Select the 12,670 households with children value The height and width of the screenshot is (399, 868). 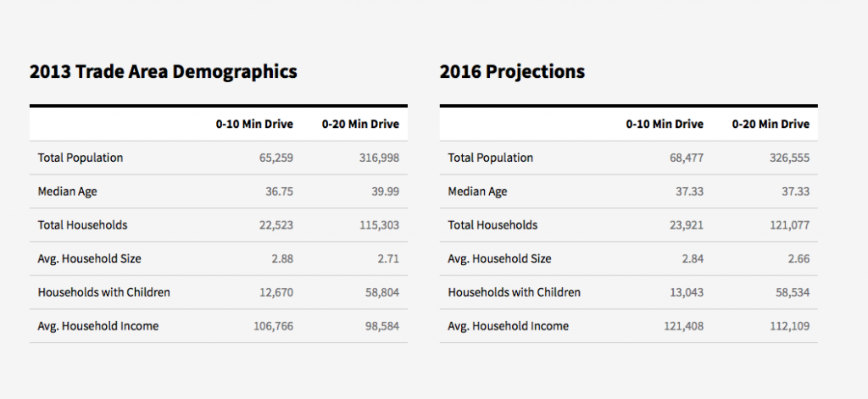273,292
